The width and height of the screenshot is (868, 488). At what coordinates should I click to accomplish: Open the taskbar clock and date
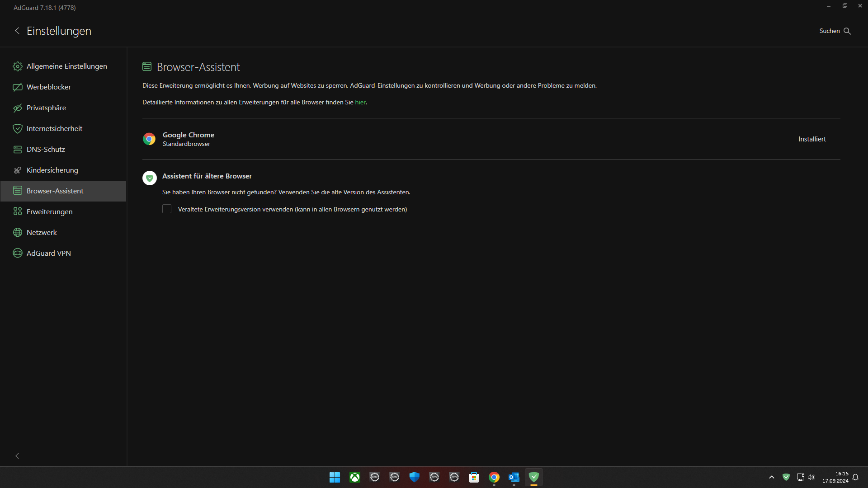(x=835, y=477)
